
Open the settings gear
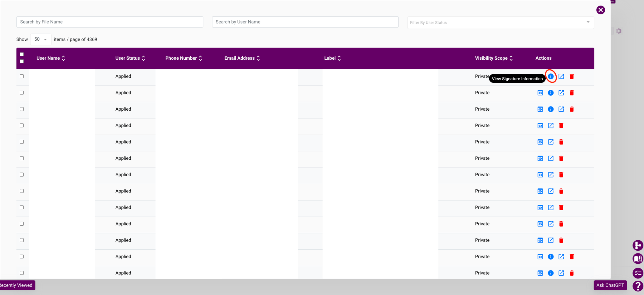619,31
